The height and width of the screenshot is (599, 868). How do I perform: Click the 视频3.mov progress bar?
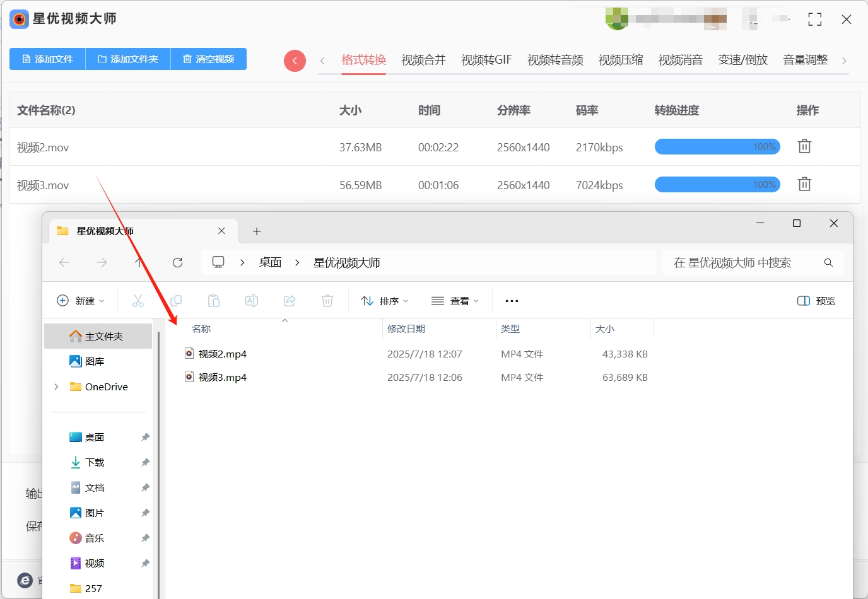pos(717,185)
